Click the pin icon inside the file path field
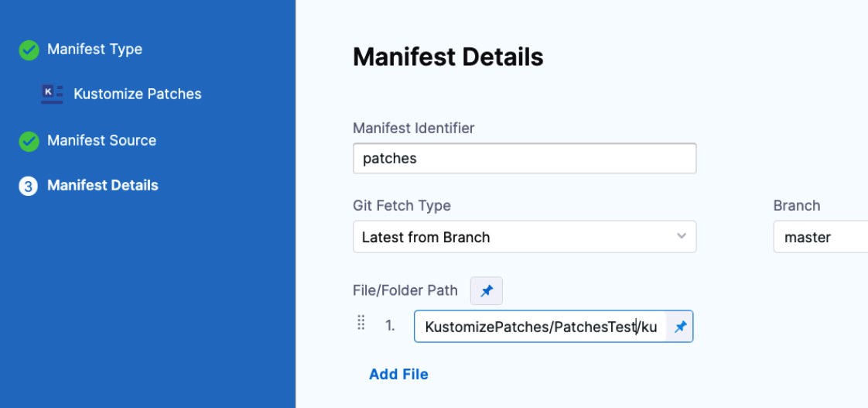Viewport: 868px width, 408px height. tap(680, 327)
